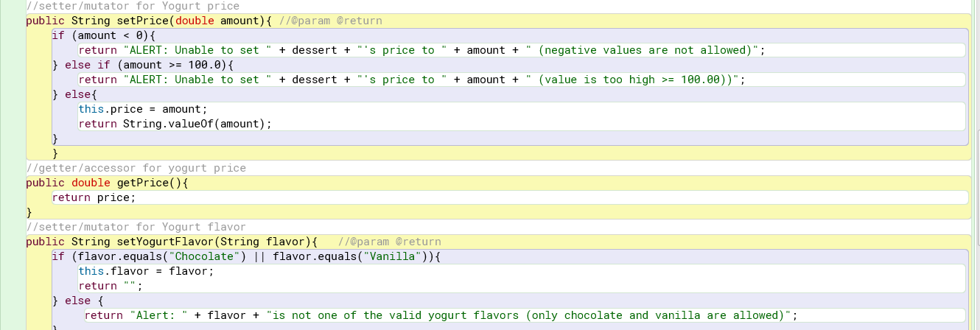980x330 pixels.
Task: Click the "flavor.equals("Chocolate")" condition
Action: point(162,256)
